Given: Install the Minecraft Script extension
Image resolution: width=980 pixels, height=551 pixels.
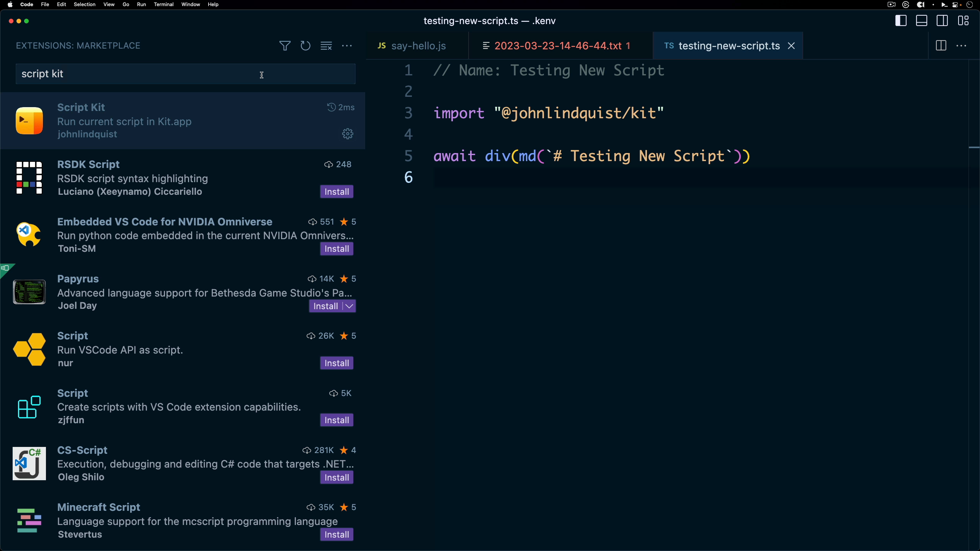Looking at the screenshot, I should [x=337, y=535].
